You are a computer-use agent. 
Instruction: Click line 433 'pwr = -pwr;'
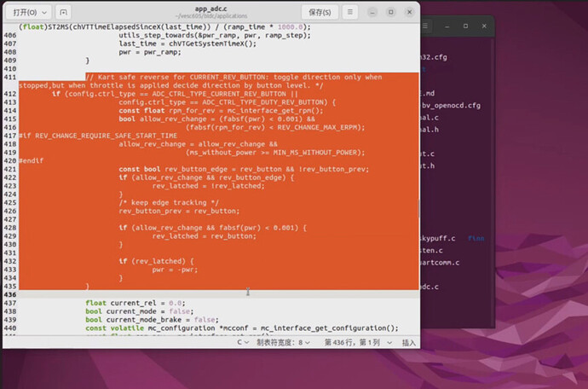pos(175,270)
